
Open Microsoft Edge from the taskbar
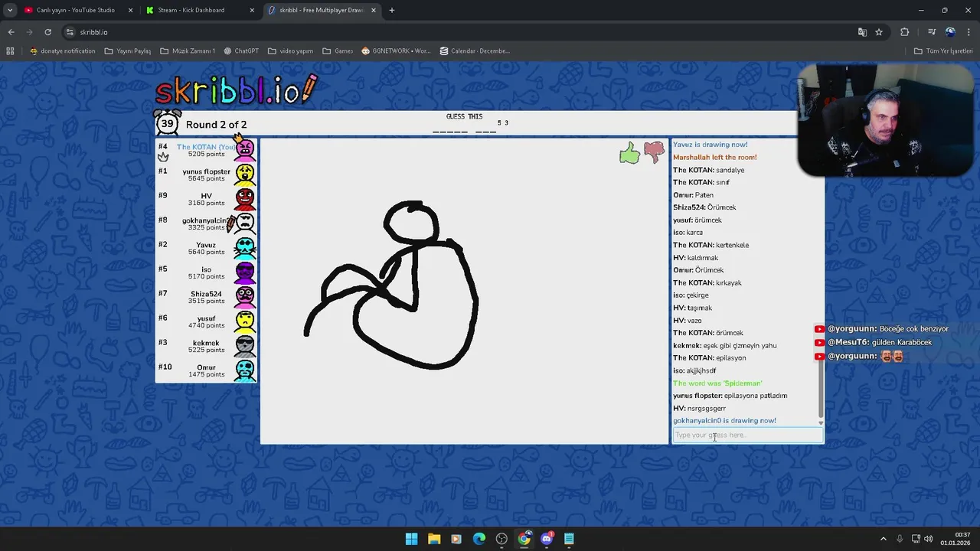click(479, 539)
